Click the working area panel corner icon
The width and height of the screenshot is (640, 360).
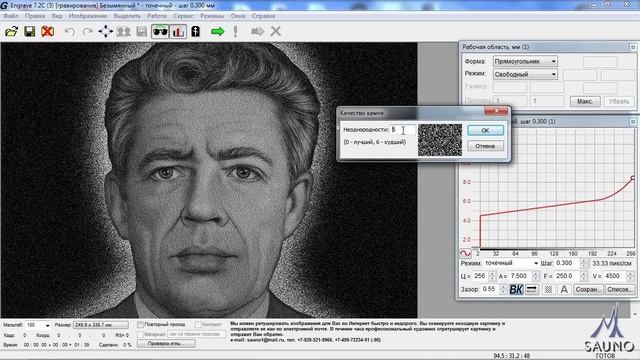(x=633, y=47)
